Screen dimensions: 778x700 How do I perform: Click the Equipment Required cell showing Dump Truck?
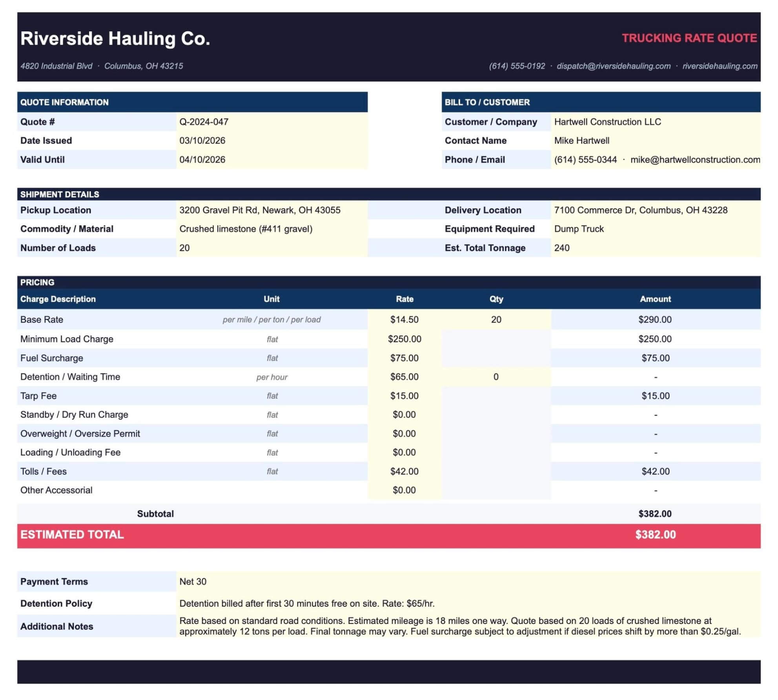tap(579, 229)
